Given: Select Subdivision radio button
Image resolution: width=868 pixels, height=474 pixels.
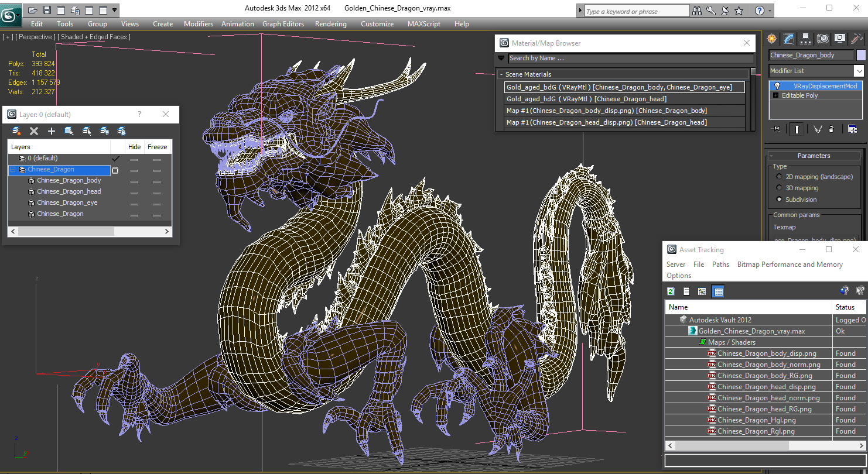Looking at the screenshot, I should [x=779, y=200].
